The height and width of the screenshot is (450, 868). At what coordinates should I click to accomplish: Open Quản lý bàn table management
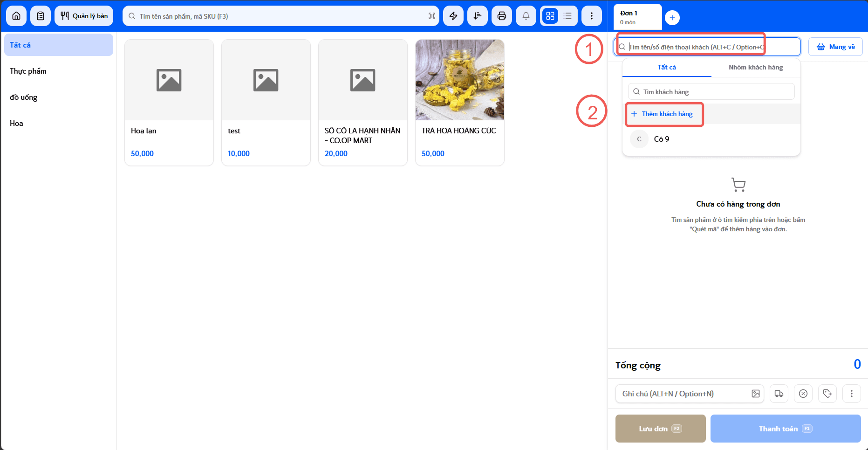point(84,16)
